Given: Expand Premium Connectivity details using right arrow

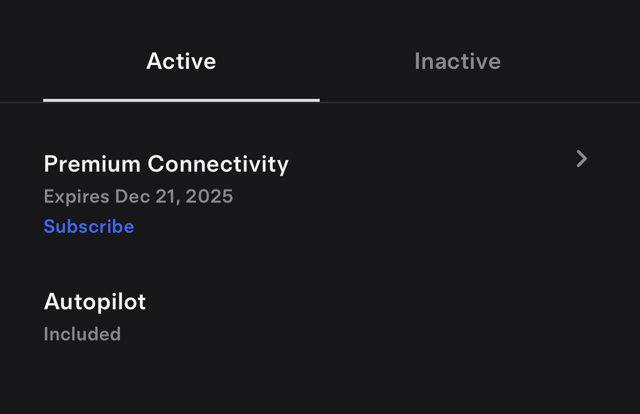Looking at the screenshot, I should click(581, 158).
